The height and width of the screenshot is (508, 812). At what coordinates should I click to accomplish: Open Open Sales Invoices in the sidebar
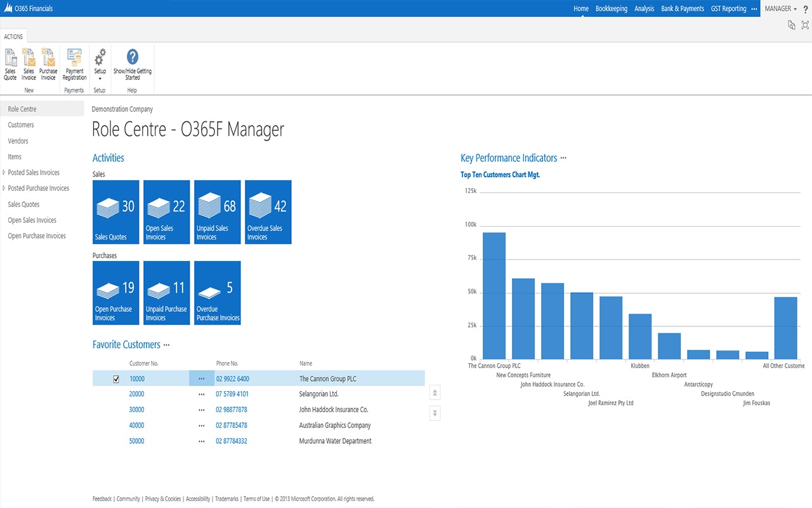coord(32,220)
